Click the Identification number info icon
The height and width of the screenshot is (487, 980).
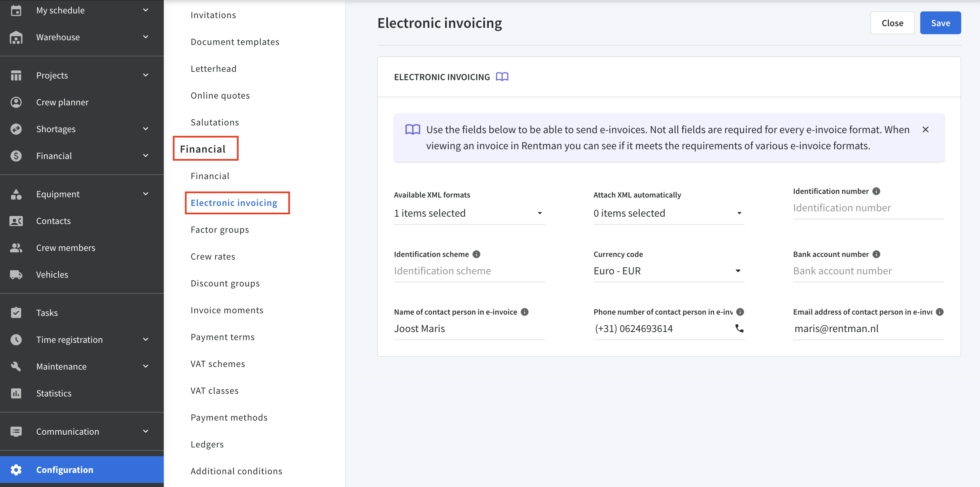point(876,191)
